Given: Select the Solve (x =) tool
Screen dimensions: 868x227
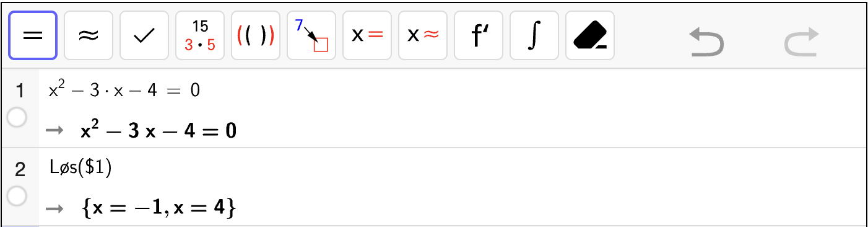Looking at the screenshot, I should (x=367, y=35).
